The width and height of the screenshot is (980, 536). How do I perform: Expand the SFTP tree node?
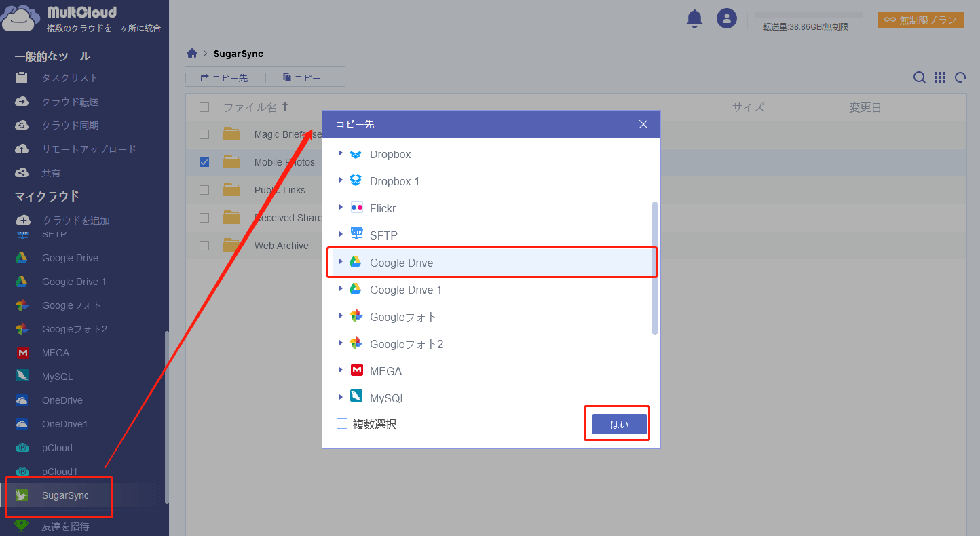tap(341, 235)
